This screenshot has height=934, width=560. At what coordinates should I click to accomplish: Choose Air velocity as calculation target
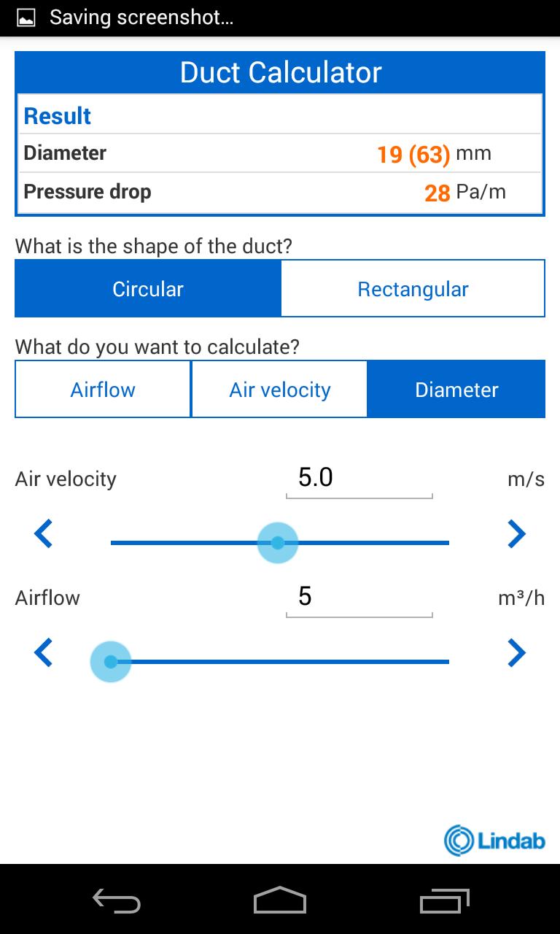tap(280, 390)
